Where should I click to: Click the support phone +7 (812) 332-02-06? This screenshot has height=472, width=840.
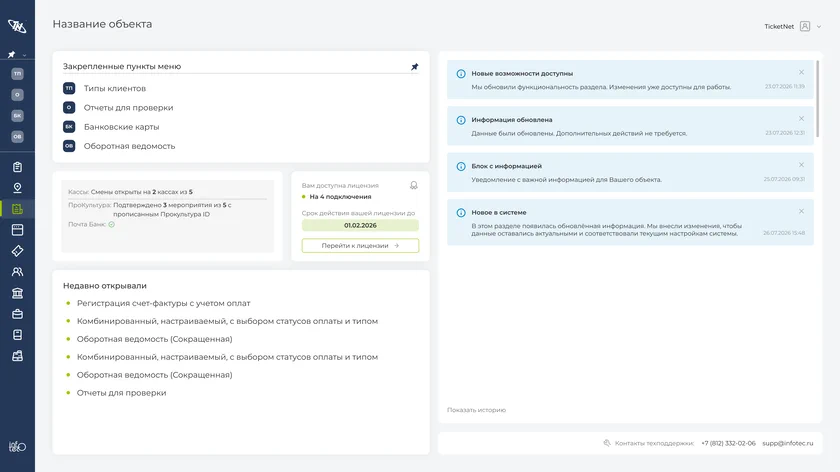[x=728, y=443]
